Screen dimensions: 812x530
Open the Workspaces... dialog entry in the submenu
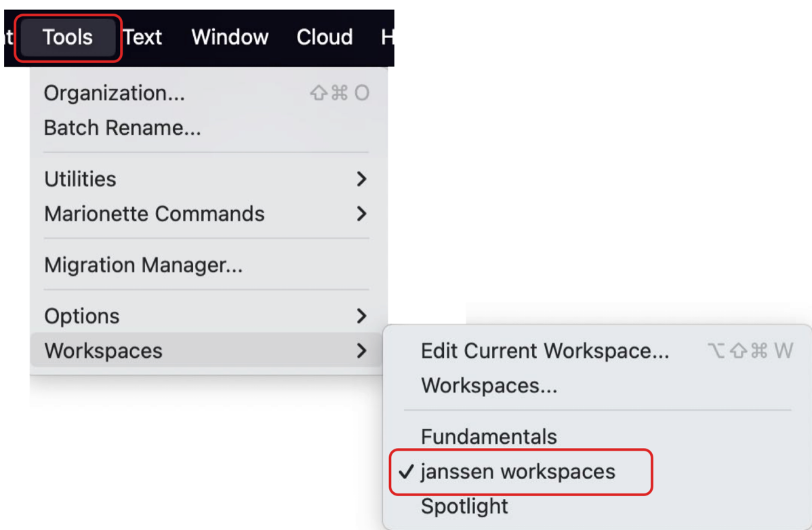[489, 385]
